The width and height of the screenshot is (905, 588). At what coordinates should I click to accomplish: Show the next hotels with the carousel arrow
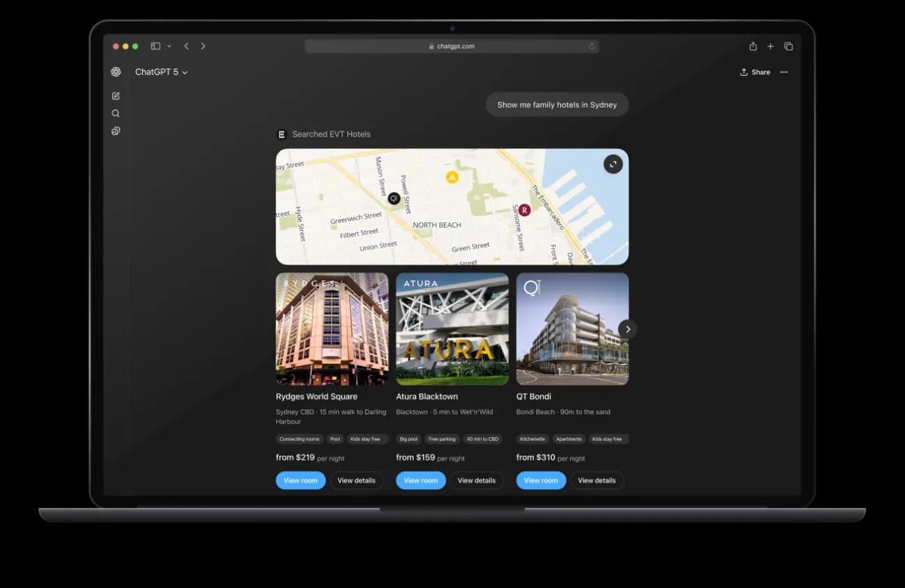[627, 329]
